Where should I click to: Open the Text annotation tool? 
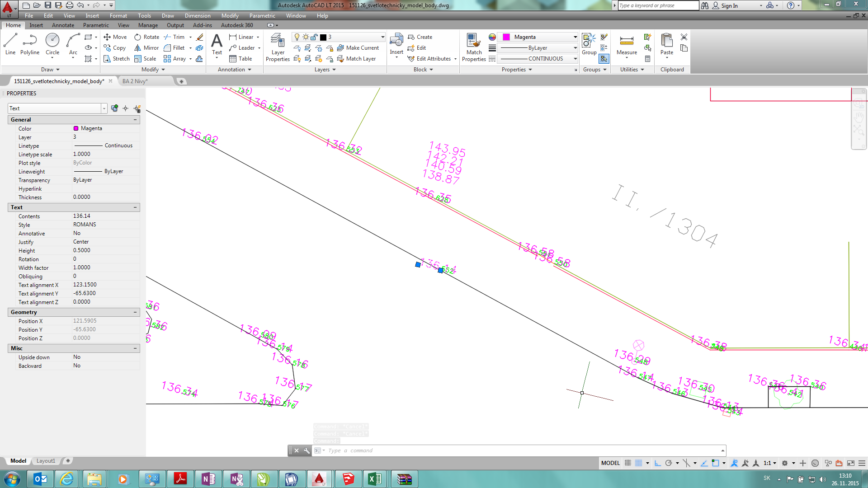pos(217,44)
